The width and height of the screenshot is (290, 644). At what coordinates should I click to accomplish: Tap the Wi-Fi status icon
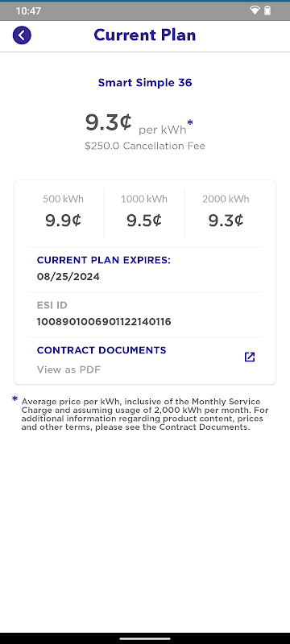[x=255, y=10]
